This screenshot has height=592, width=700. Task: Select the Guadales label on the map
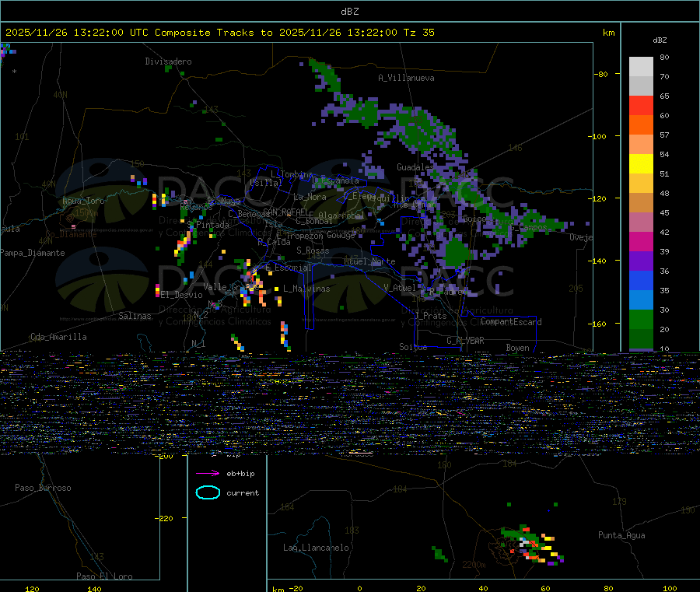coord(415,167)
